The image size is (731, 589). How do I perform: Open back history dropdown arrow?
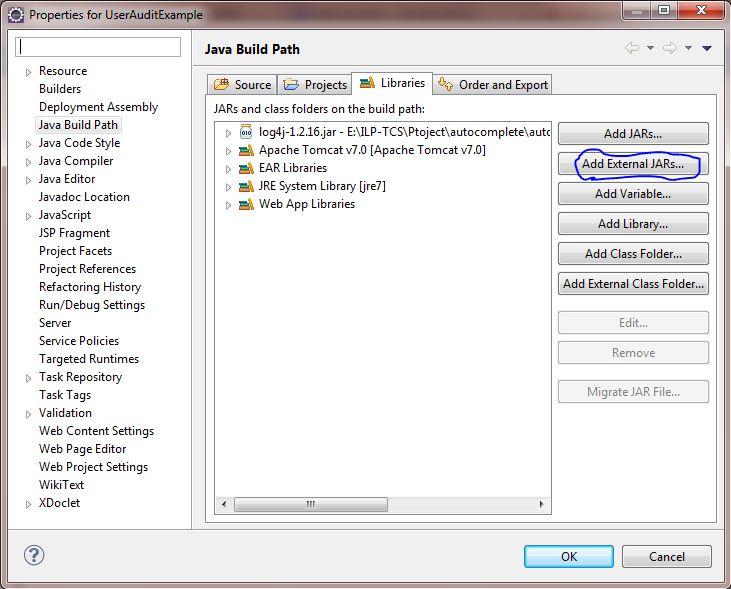650,48
